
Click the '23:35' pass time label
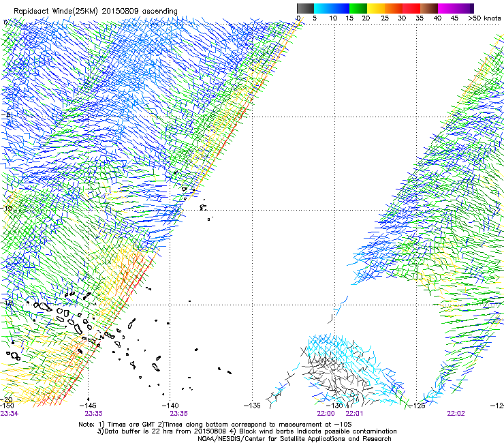(x=93, y=414)
